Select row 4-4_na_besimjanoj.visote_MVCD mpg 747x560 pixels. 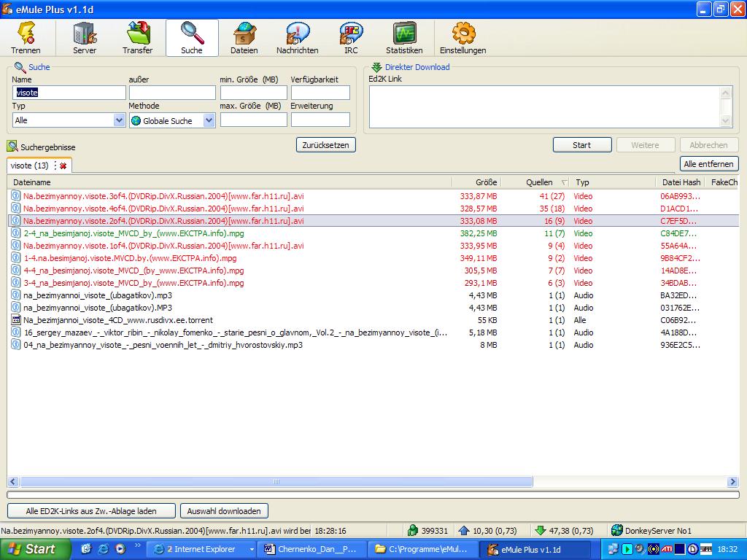(373, 271)
